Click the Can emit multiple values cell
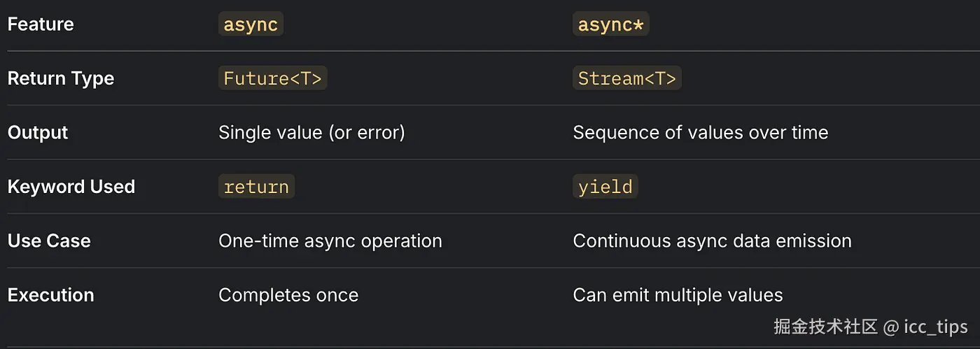 tap(678, 295)
